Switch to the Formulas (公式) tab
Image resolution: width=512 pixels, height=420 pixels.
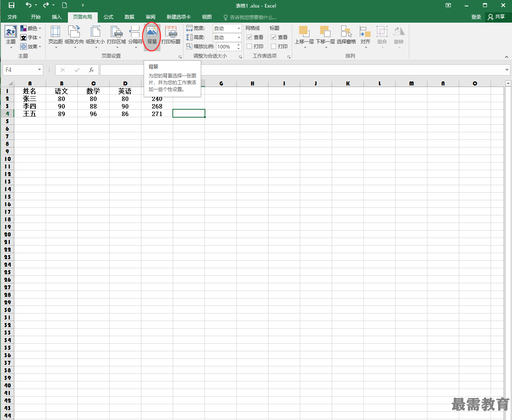[108, 17]
